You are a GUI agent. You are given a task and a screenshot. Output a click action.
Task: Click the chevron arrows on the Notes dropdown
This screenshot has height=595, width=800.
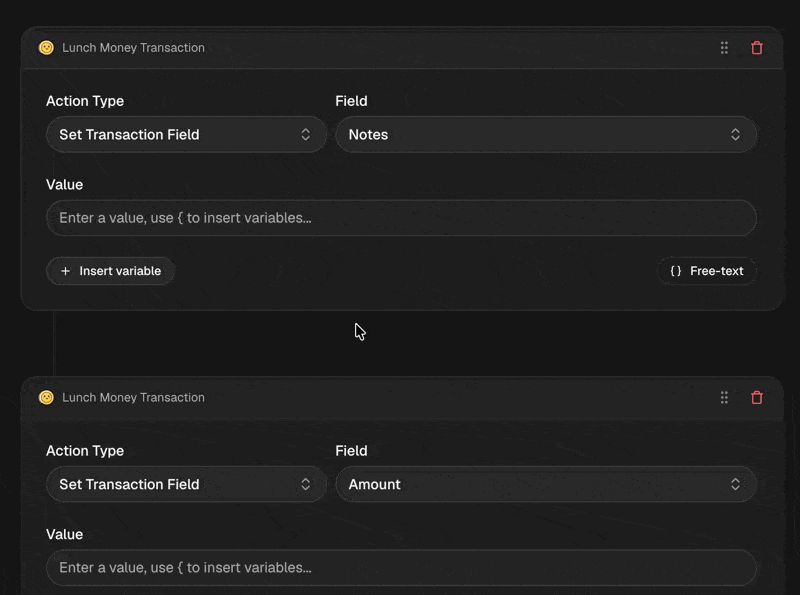(x=735, y=135)
